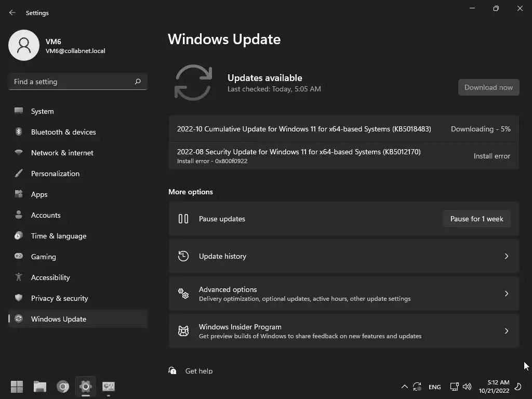Click the Install error status text
Viewport: 532px width, 399px height.
pos(491,156)
